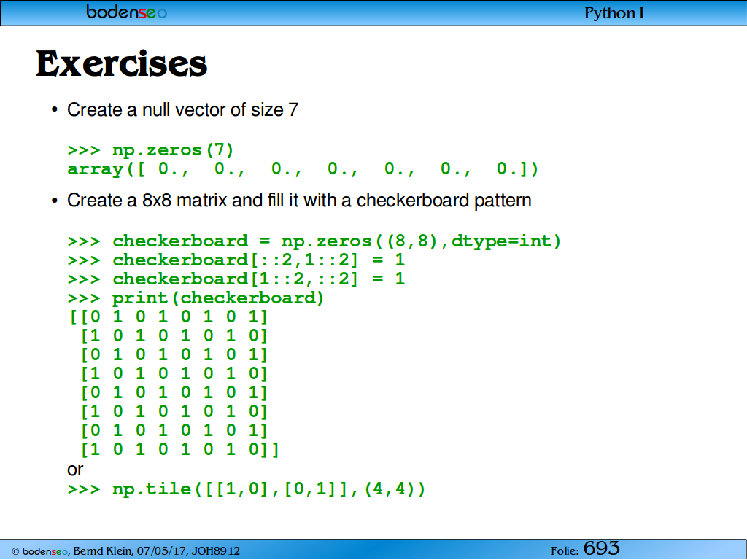
Task: Click the slide number 693 in footer
Action: [x=601, y=548]
